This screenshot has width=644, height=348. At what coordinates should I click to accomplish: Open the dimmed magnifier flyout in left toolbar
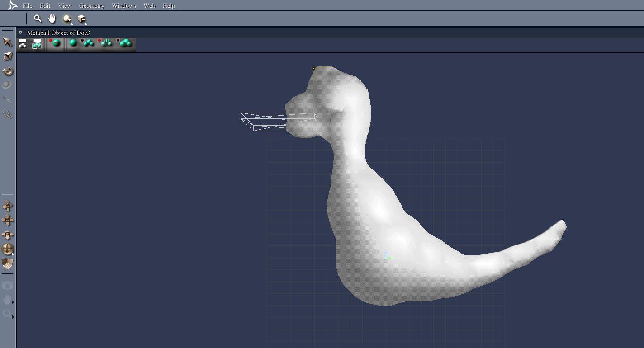click(x=7, y=314)
